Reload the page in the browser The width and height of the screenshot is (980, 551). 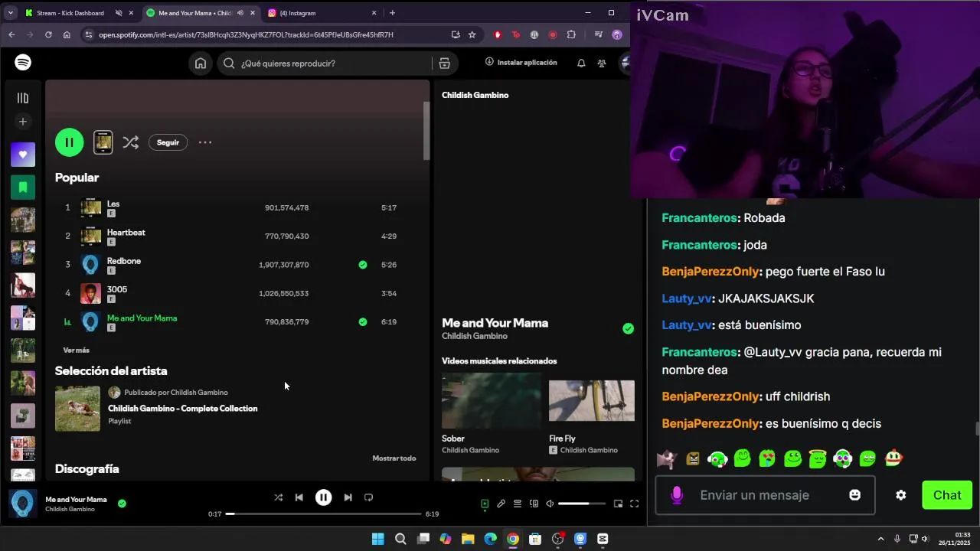coord(48,34)
